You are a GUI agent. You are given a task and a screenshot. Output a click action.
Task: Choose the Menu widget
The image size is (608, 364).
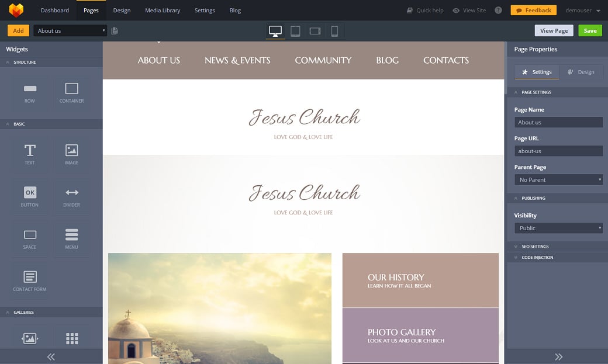[71, 238]
